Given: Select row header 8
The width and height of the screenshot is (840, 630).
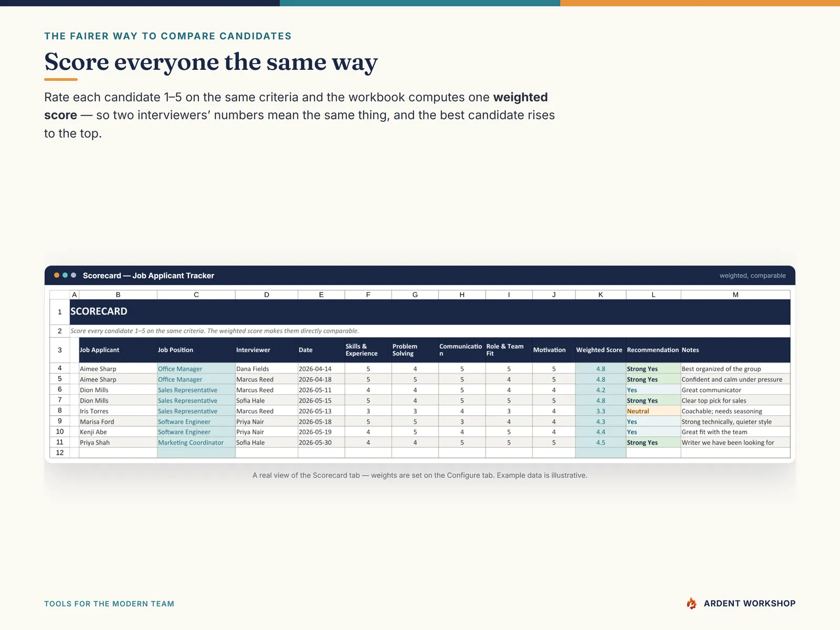Looking at the screenshot, I should coord(60,411).
